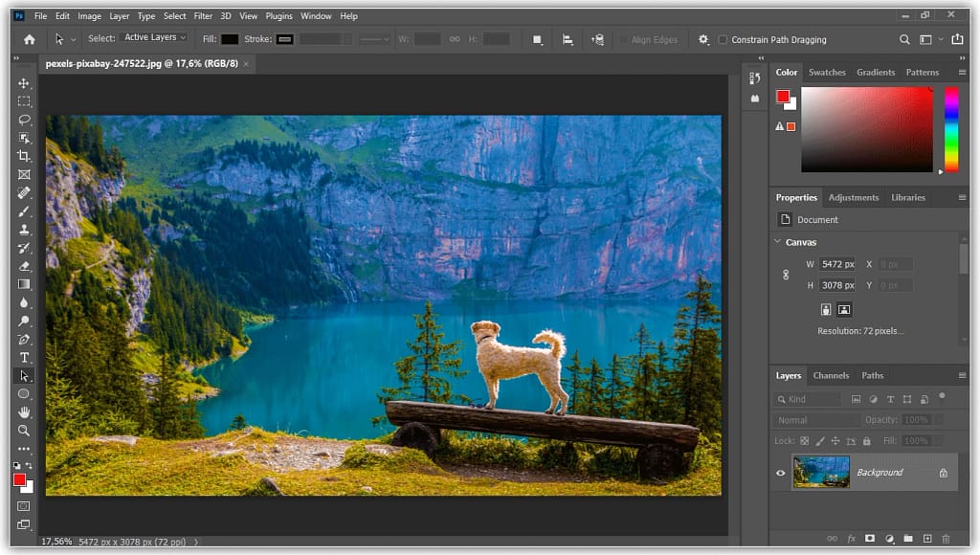Select the Move tool
The image size is (980, 555).
tap(24, 83)
